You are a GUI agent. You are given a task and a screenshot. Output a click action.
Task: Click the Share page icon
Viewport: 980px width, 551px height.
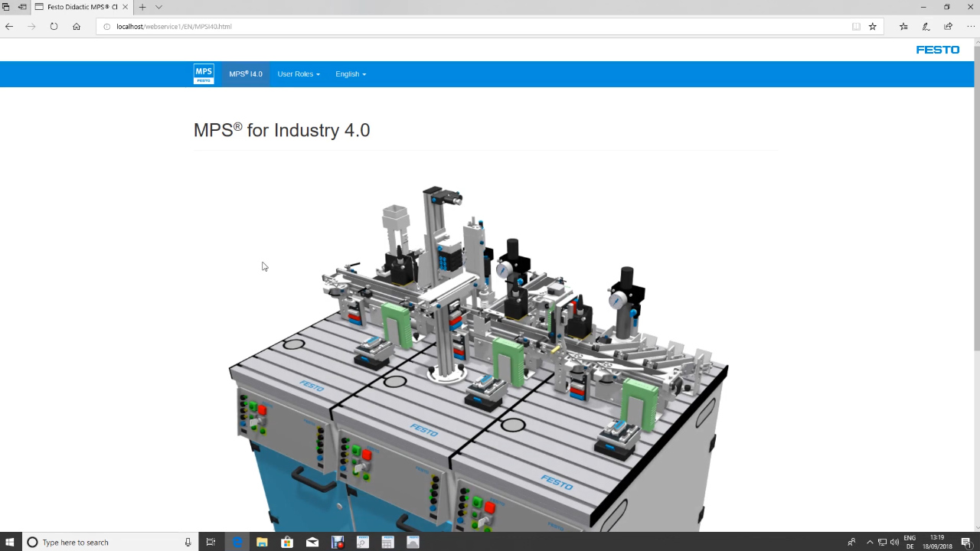point(948,26)
